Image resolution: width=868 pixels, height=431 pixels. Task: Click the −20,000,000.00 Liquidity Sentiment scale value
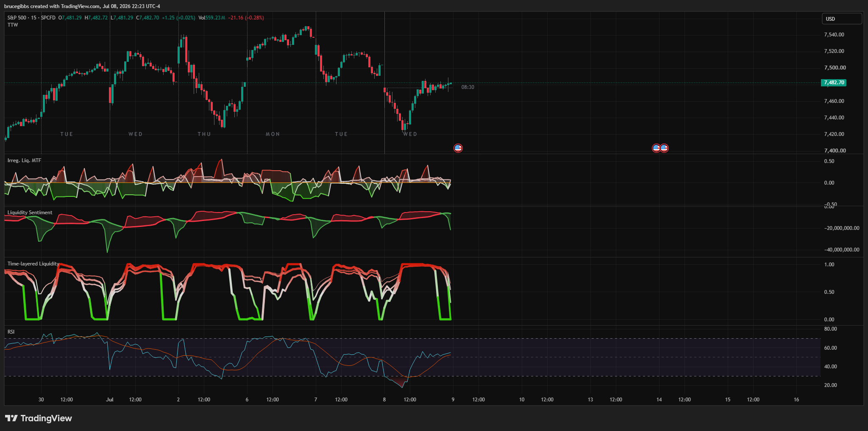842,228
